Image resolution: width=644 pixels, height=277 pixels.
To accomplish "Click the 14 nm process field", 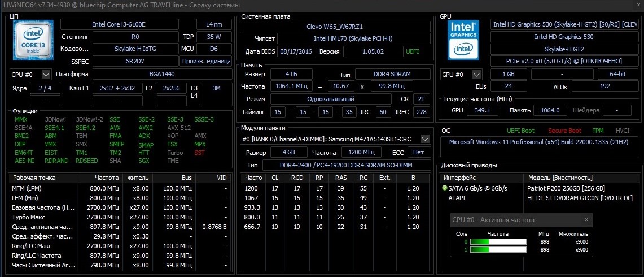I will click(213, 24).
